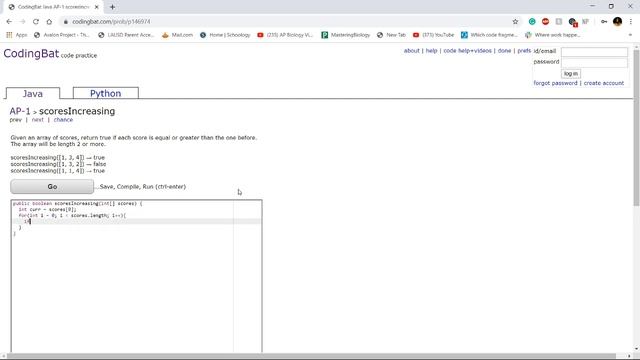
Task: Go back with the browser back arrow
Action: click(x=9, y=22)
